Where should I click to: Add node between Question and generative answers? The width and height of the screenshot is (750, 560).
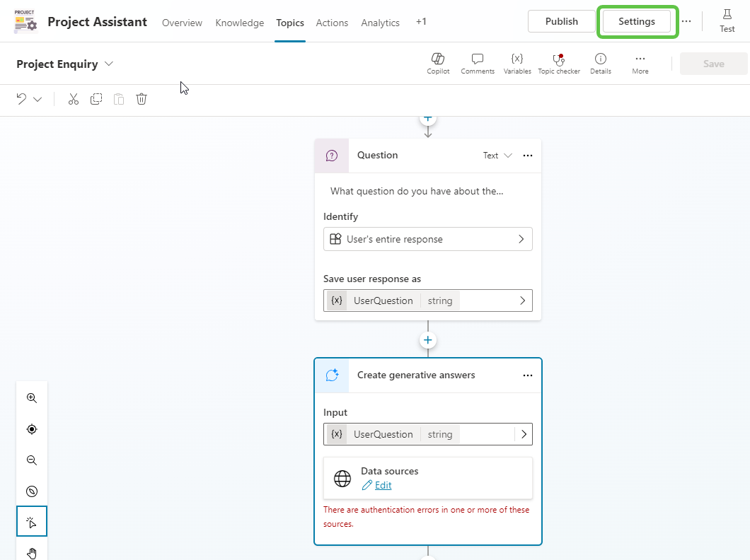427,340
